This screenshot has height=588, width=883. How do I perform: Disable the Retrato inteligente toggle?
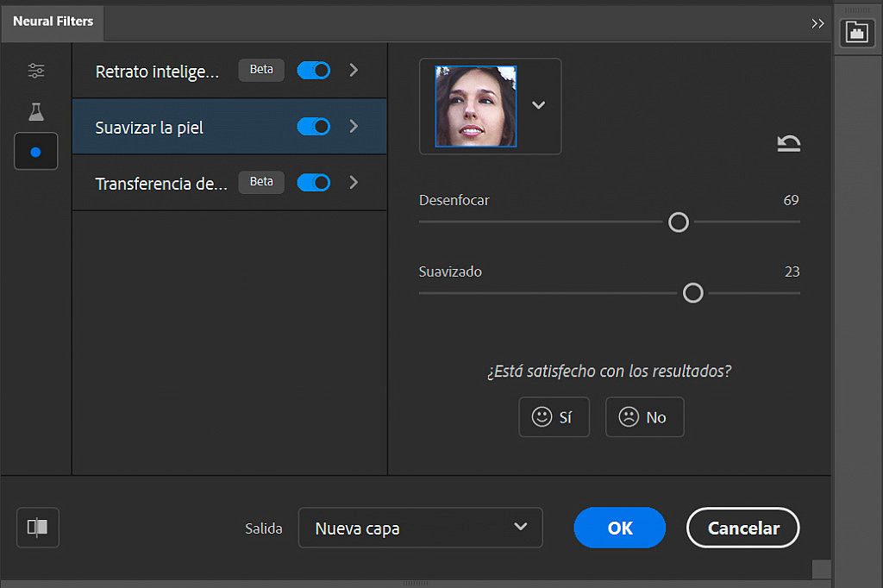coord(313,70)
